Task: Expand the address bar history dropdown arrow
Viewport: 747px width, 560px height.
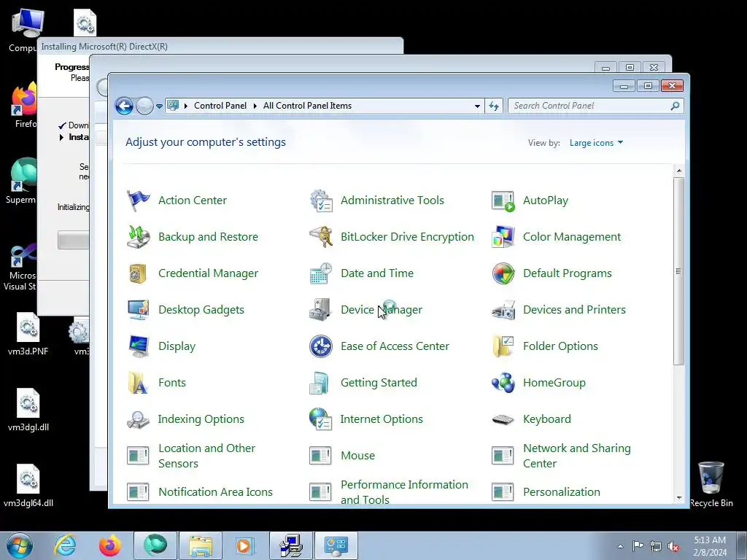Action: tap(477, 106)
